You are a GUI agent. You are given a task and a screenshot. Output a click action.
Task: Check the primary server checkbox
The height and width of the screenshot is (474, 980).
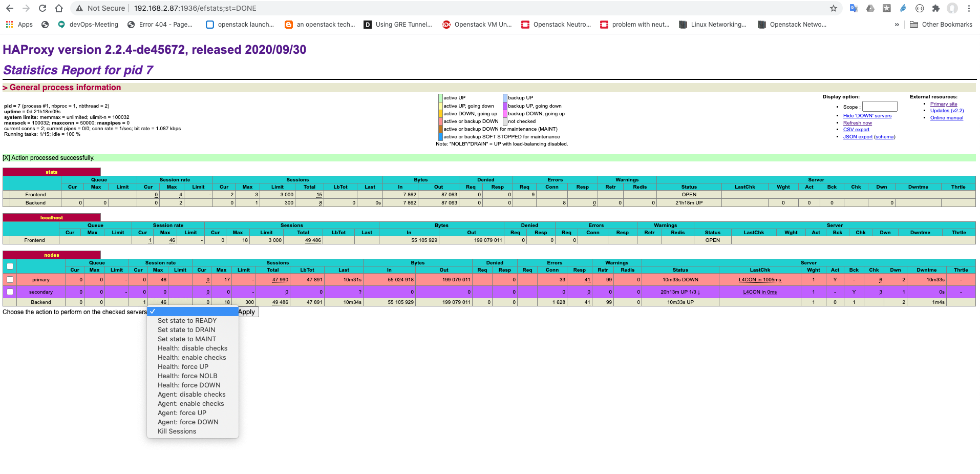[x=10, y=279]
